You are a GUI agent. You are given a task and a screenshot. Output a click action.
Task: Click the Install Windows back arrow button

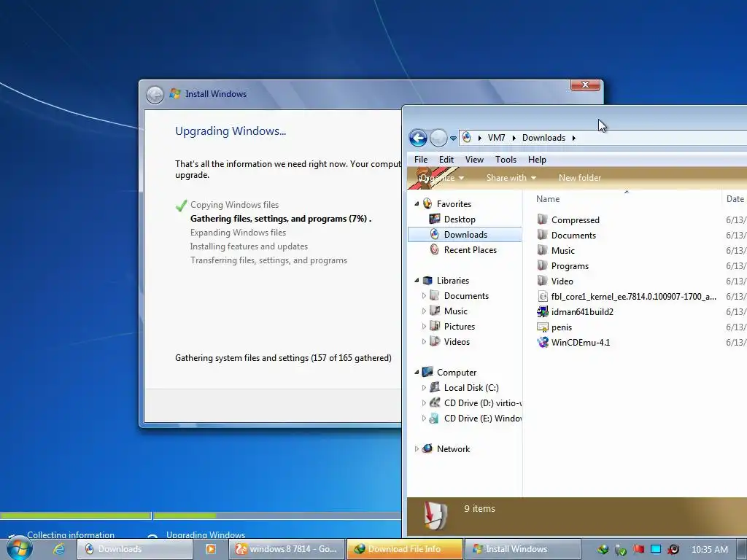point(155,95)
